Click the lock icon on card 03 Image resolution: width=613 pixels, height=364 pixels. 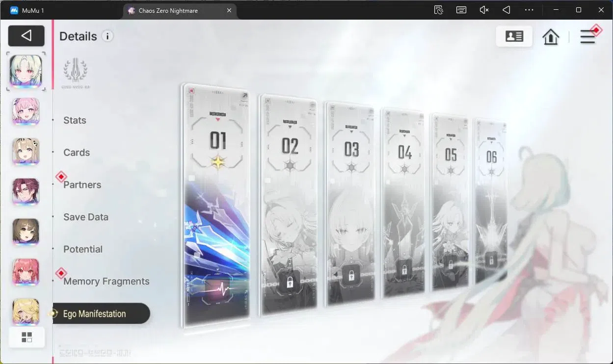pos(351,276)
